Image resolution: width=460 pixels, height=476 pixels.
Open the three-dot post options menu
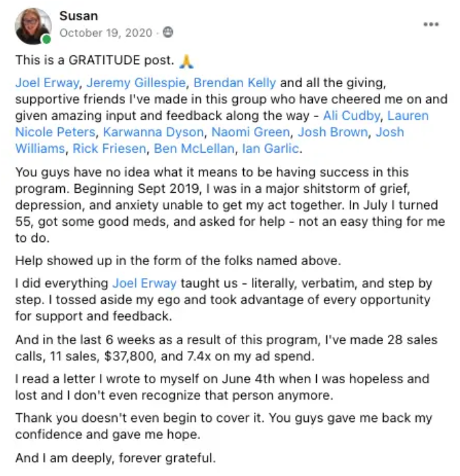pos(431,24)
